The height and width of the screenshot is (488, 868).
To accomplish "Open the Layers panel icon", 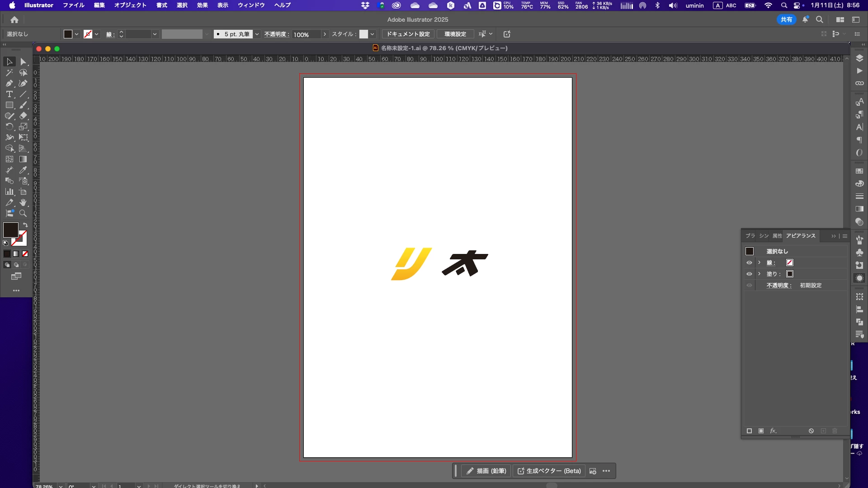I will click(x=859, y=58).
